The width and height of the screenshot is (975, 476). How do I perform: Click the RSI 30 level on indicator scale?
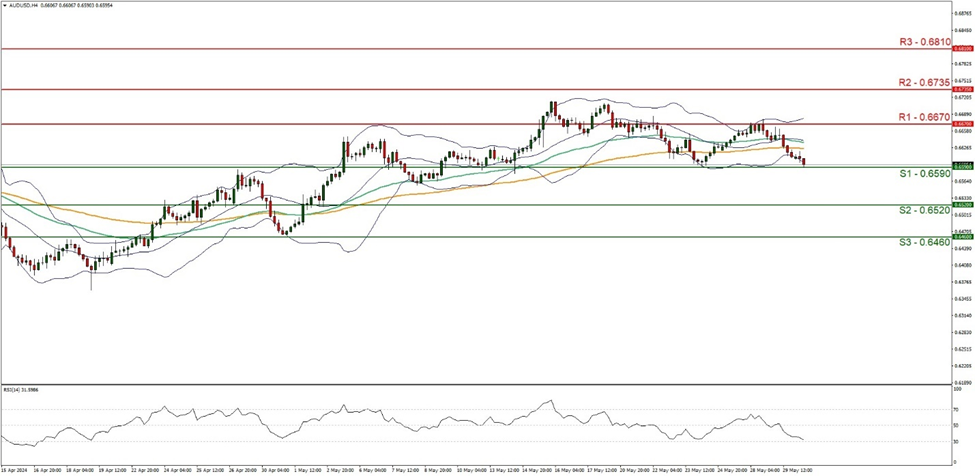956,441
